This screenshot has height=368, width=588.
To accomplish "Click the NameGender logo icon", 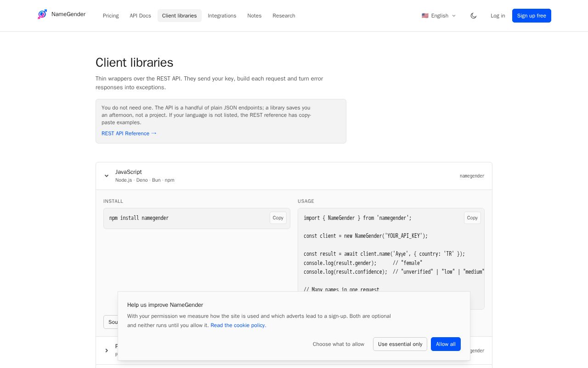I will [42, 15].
